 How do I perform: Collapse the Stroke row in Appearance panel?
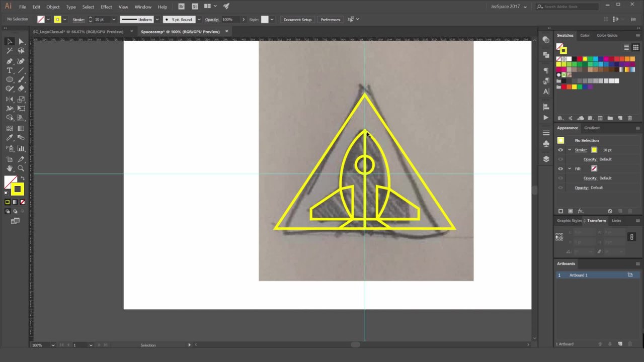tap(570, 150)
